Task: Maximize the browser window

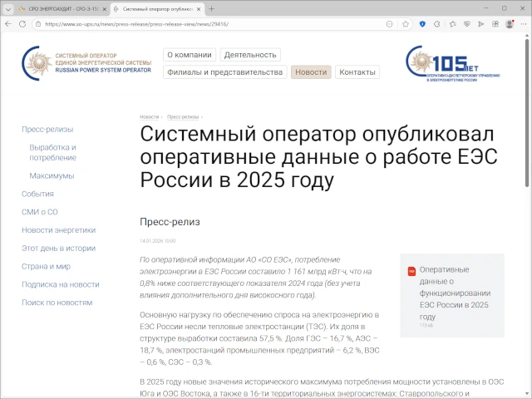Action: [505, 8]
